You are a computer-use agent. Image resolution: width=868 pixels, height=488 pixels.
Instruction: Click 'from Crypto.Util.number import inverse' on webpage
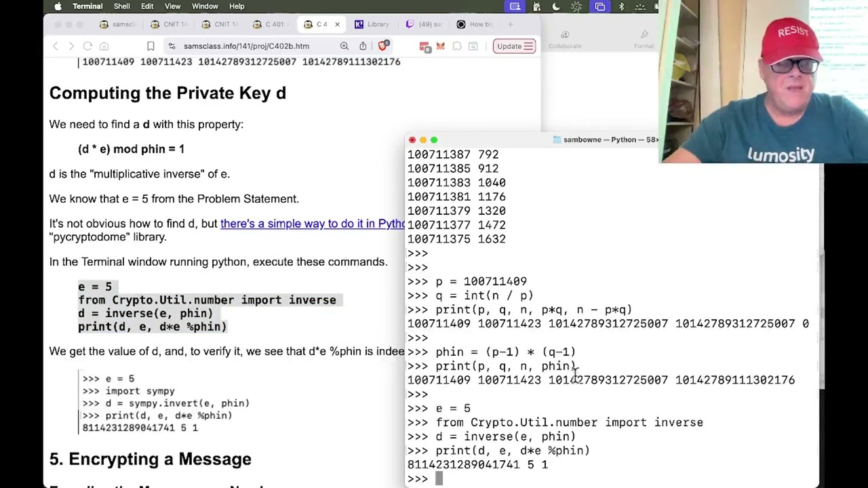click(x=207, y=300)
